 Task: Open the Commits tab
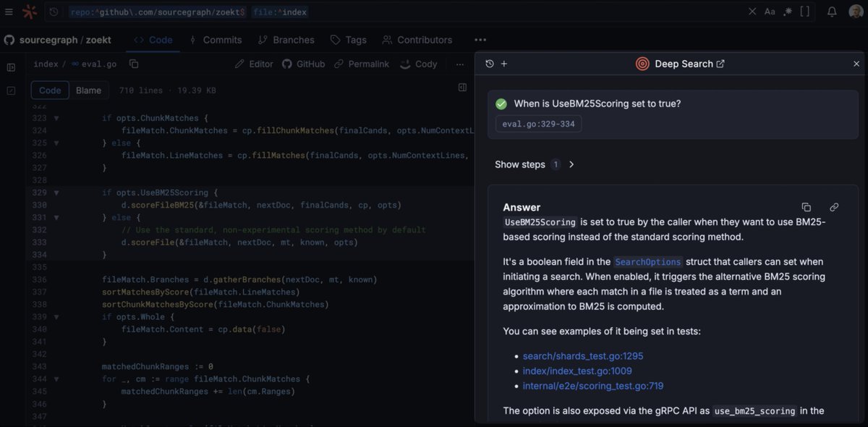tap(215, 40)
